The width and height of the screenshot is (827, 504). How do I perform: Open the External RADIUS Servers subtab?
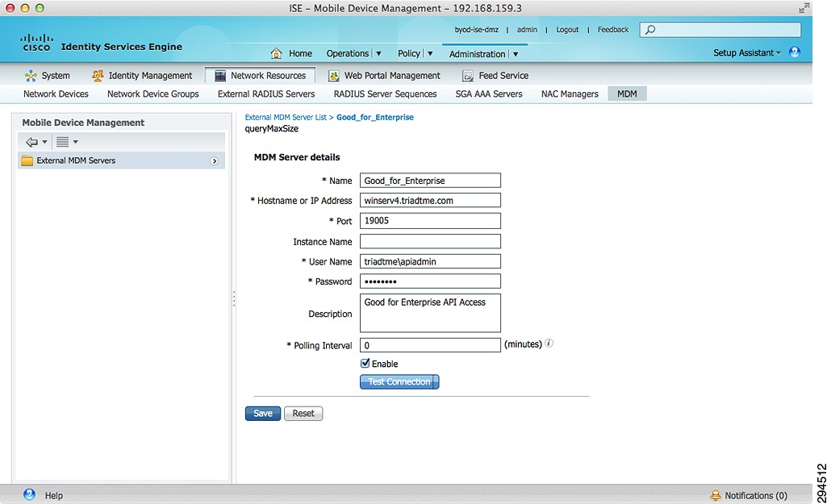coord(266,94)
